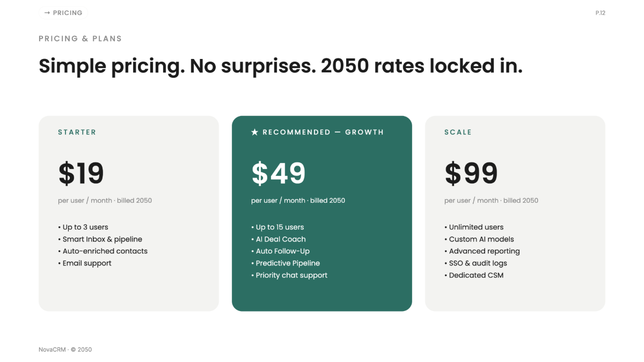Screen dimensions: 644x362
Task: Click the Predictive Pipeline bullet
Action: click(286, 263)
